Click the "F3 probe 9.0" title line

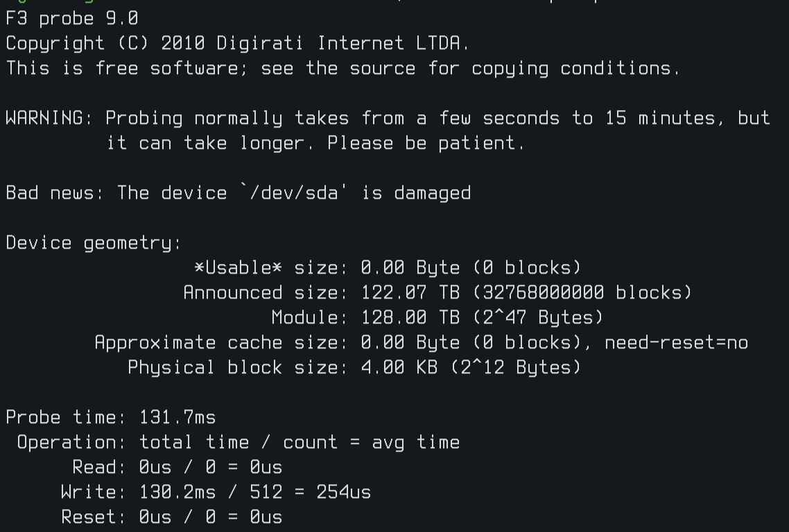72,19
